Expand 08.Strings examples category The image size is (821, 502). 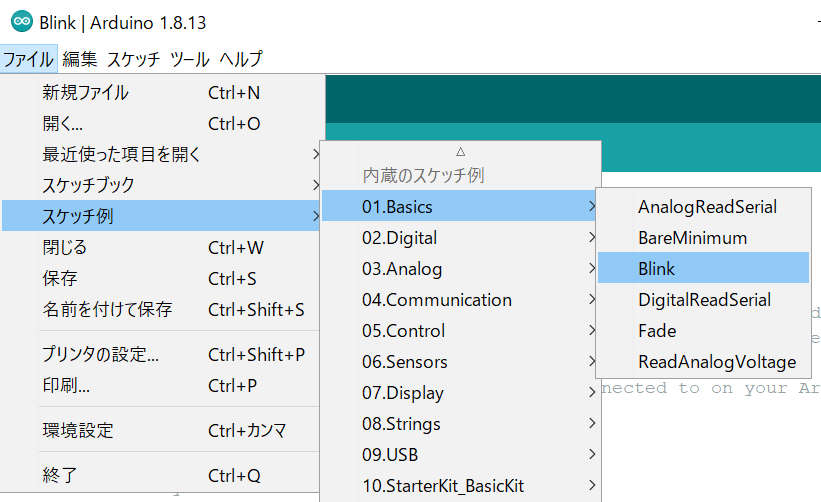461,423
